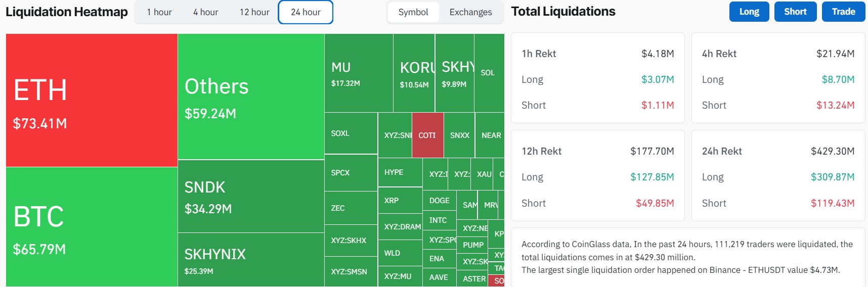The image size is (868, 287).
Task: Click the 'Liquidation Heatmap' heading
Action: coord(66,12)
